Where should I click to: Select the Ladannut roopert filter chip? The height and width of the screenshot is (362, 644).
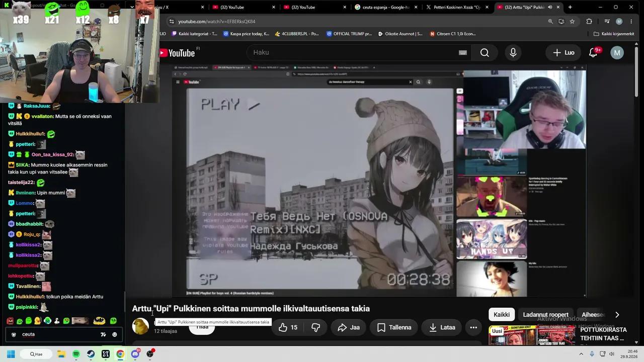(x=545, y=315)
